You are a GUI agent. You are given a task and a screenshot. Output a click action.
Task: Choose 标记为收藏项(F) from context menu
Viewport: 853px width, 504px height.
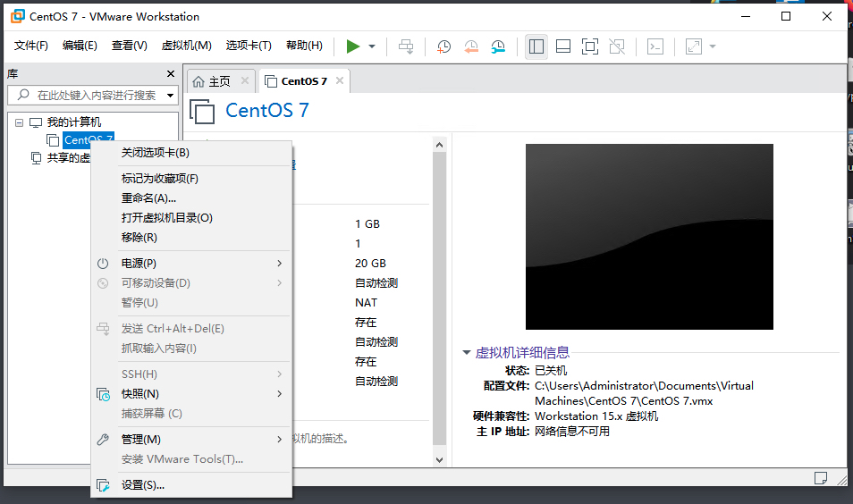[x=191, y=179]
